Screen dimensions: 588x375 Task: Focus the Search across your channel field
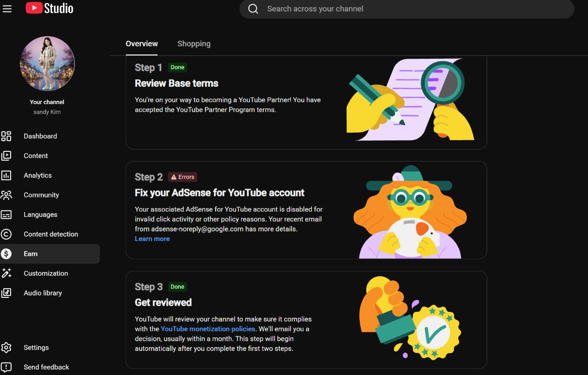(x=407, y=9)
